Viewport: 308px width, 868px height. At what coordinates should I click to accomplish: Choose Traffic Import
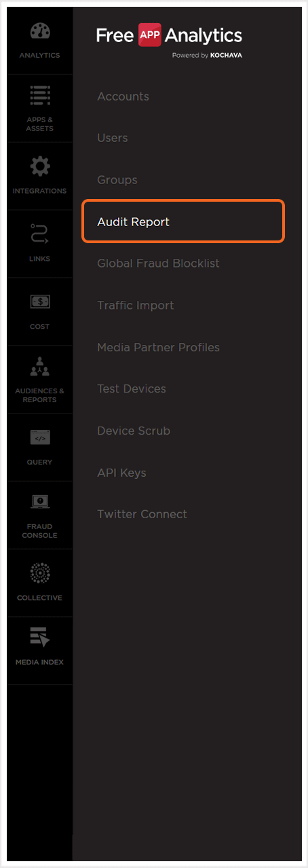coord(136,306)
